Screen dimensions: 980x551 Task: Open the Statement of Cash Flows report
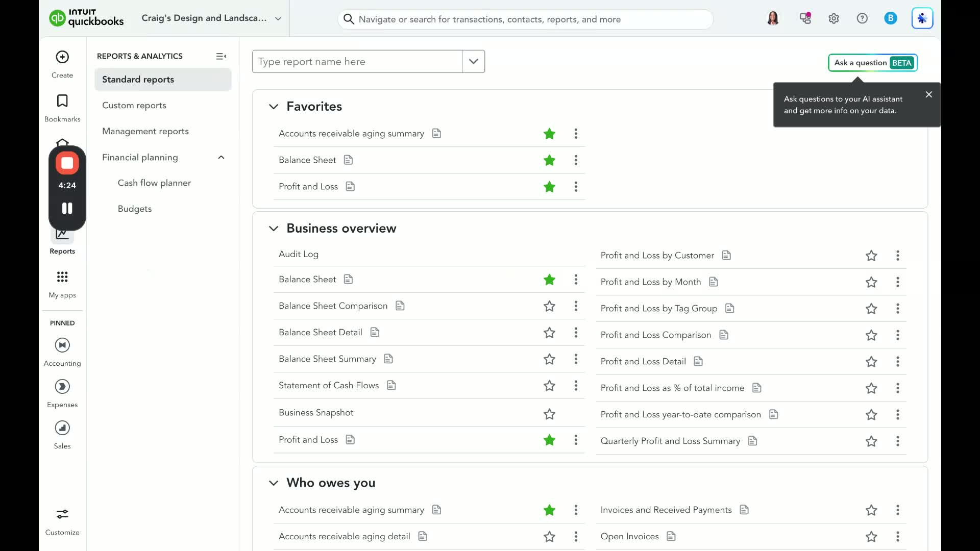[329, 386]
